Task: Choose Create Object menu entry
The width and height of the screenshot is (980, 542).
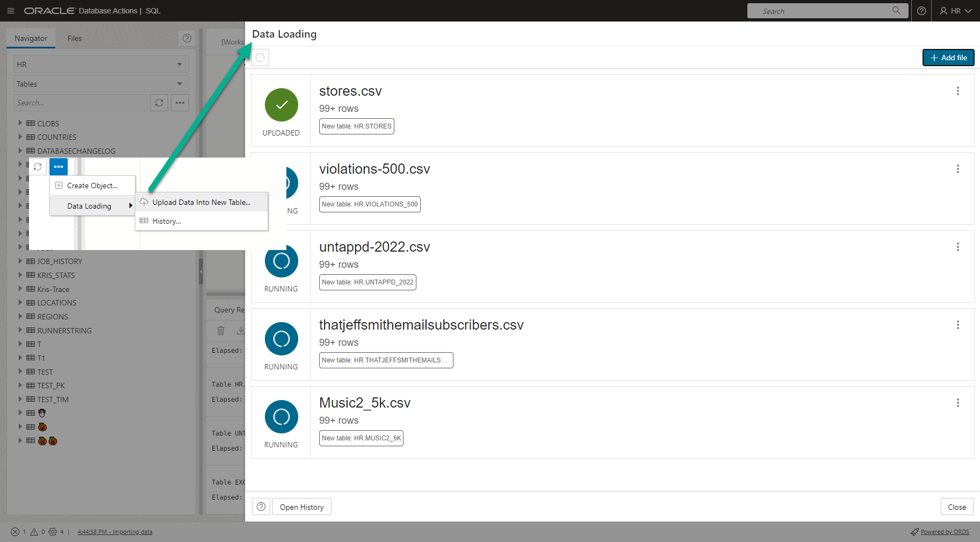Action: pos(92,186)
